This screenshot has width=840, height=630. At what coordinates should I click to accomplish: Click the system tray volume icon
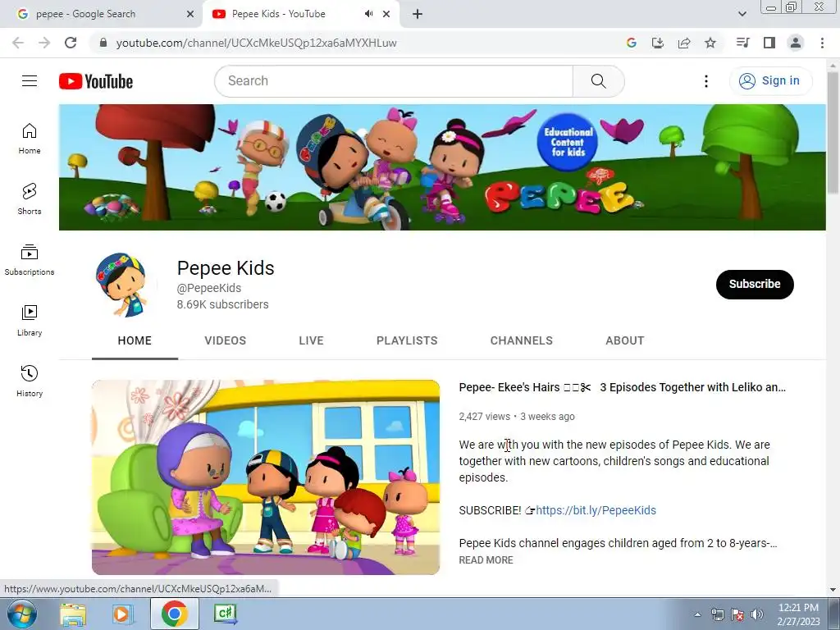(x=756, y=614)
